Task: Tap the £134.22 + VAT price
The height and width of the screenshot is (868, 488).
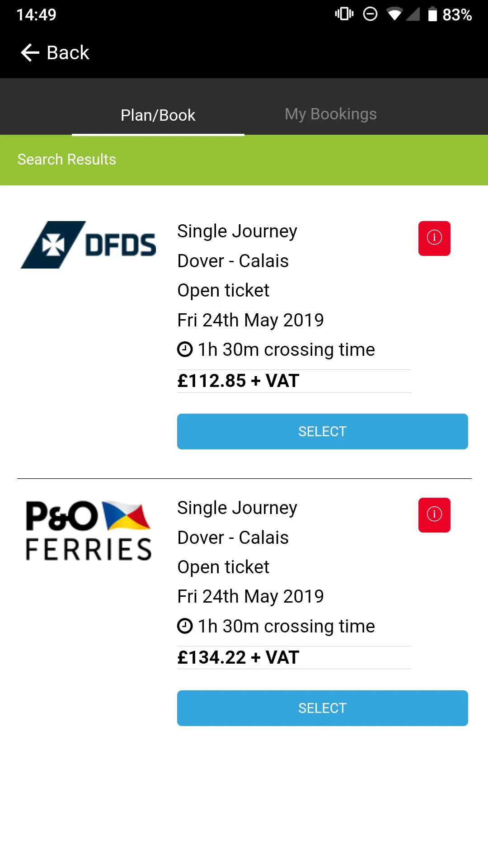Action: pos(238,657)
